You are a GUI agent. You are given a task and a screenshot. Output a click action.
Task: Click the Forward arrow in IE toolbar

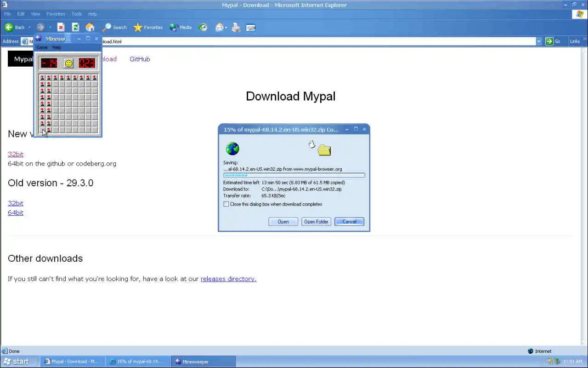pos(40,28)
